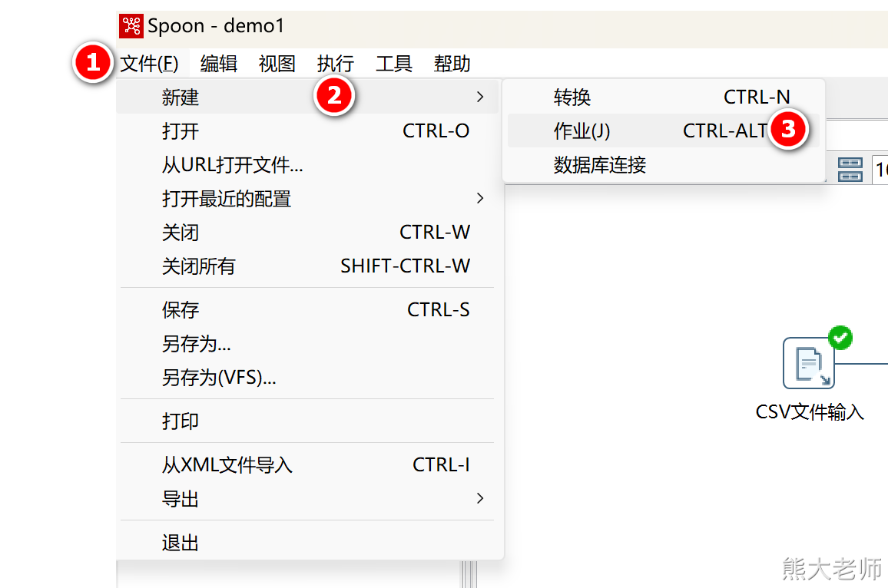
Task: Open the 工具 menu
Action: [x=394, y=64]
